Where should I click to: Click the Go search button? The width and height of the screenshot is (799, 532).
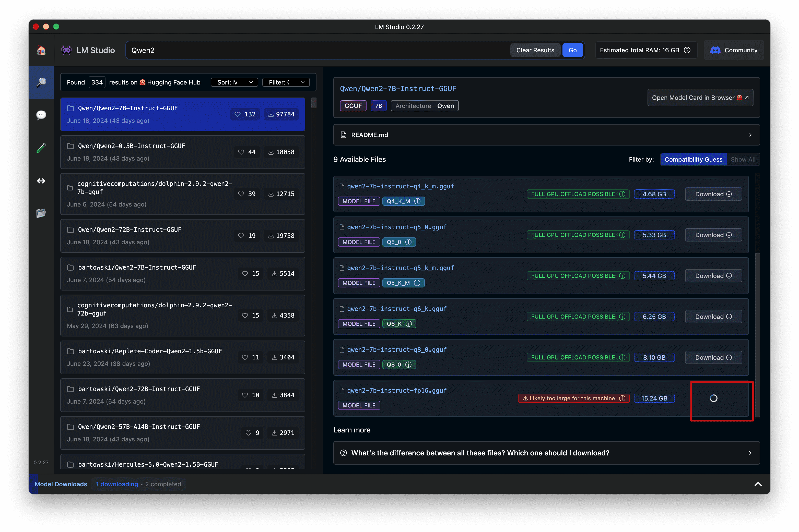(573, 50)
